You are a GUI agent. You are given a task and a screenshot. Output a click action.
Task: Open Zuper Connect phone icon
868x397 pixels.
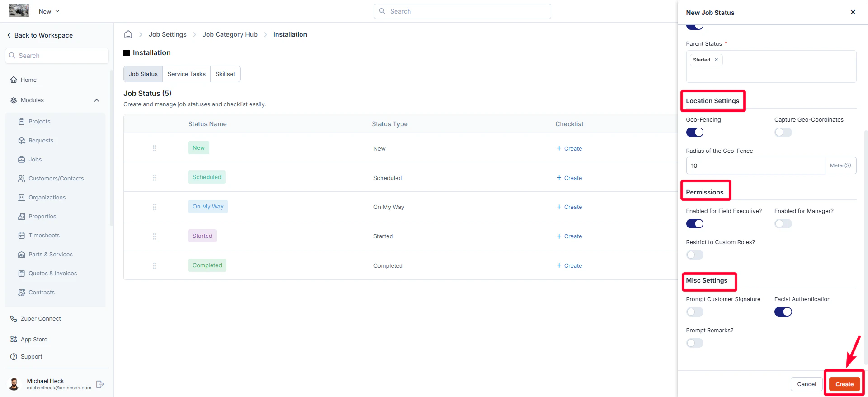coord(14,319)
